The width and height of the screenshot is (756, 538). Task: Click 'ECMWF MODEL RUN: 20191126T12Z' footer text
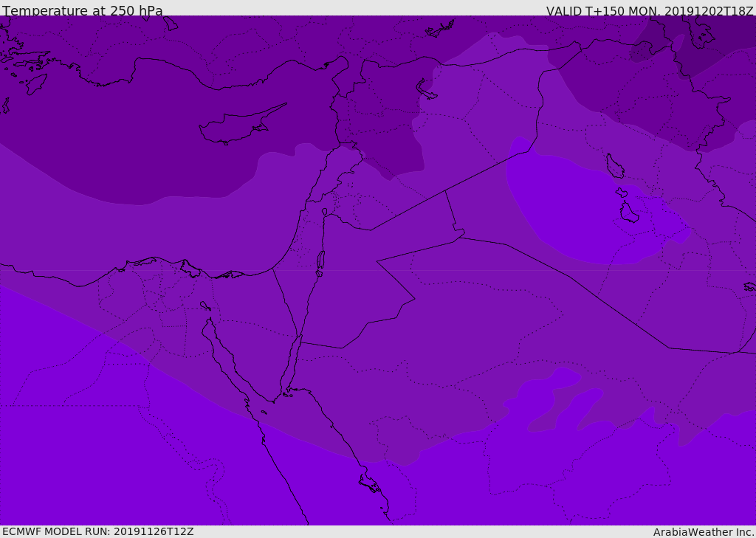pyautogui.click(x=98, y=531)
